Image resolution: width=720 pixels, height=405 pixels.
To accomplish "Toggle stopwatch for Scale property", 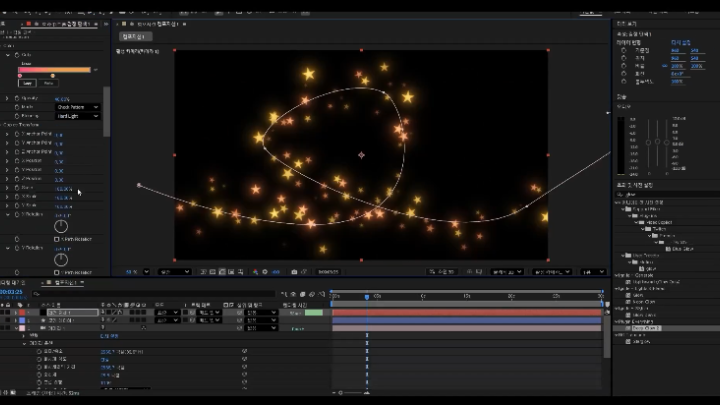I will coord(17,188).
